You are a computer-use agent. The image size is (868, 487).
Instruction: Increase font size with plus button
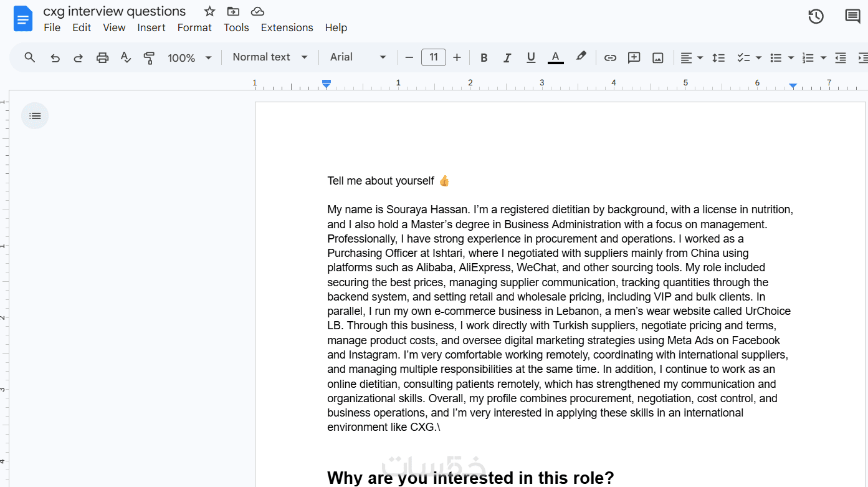click(x=457, y=58)
